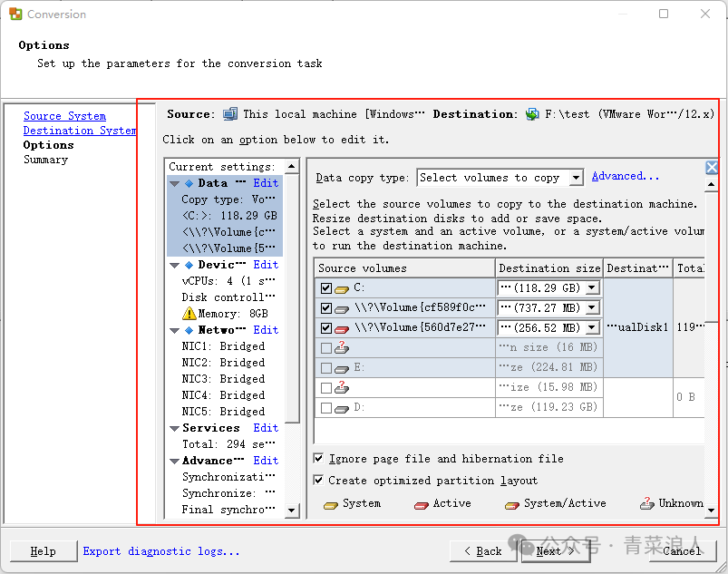Click the gray disk icon for Volume{cf589f0c

click(342, 309)
